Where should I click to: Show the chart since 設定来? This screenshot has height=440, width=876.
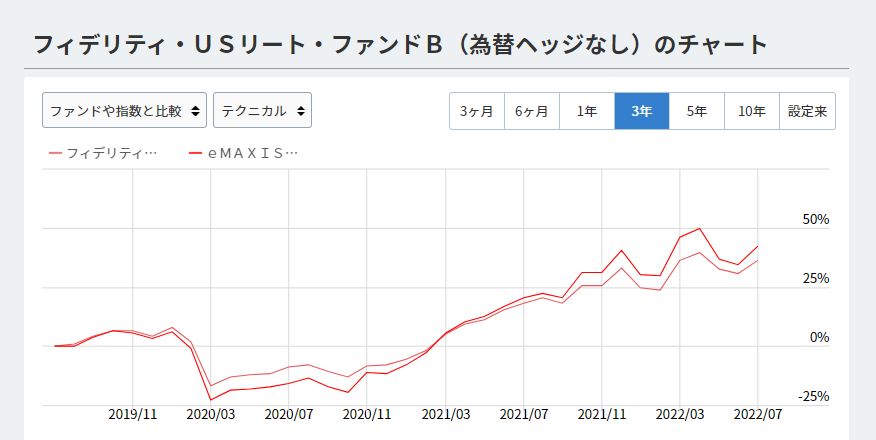807,111
